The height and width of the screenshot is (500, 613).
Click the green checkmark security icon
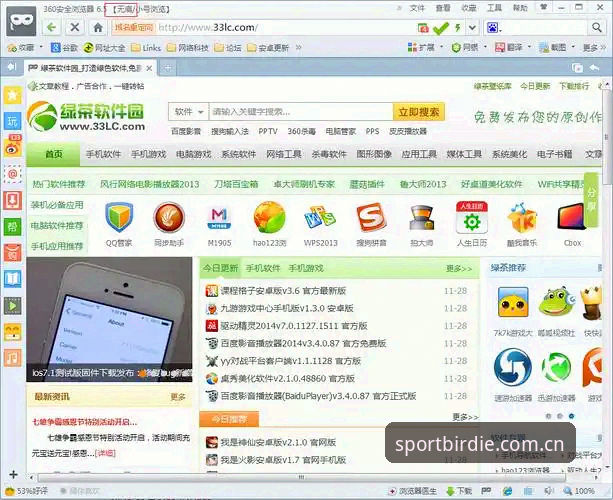click(x=441, y=28)
